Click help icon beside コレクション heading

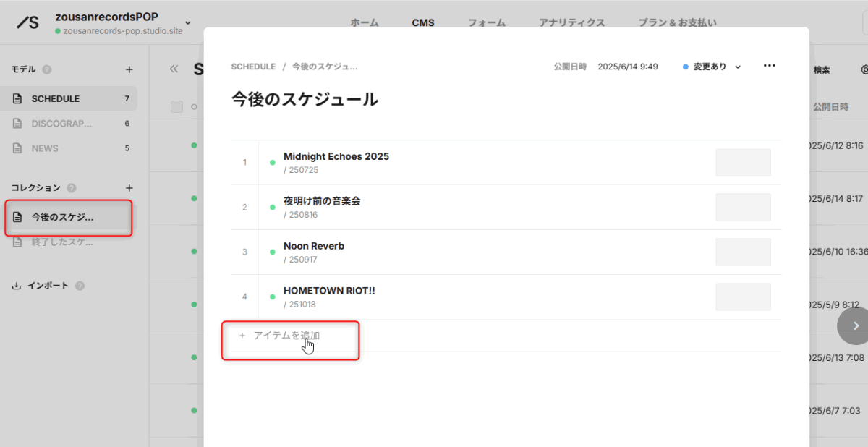72,188
